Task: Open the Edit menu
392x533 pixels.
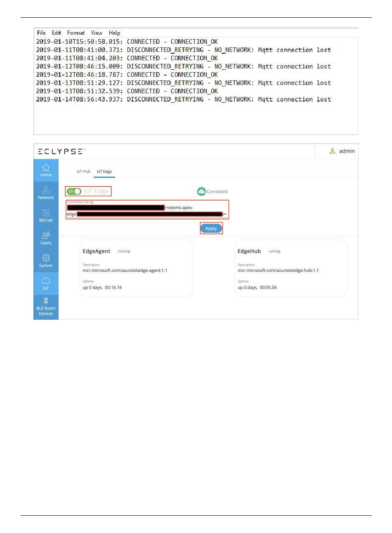Action: [x=57, y=33]
